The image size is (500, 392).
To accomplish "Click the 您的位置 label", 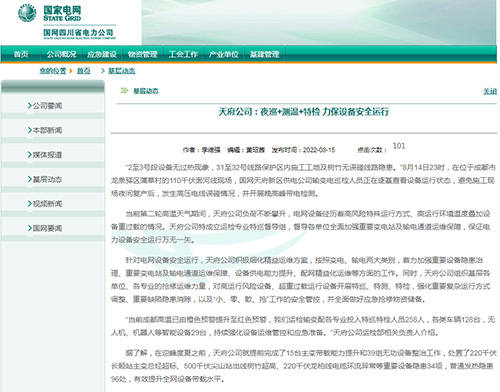I will coord(53,71).
